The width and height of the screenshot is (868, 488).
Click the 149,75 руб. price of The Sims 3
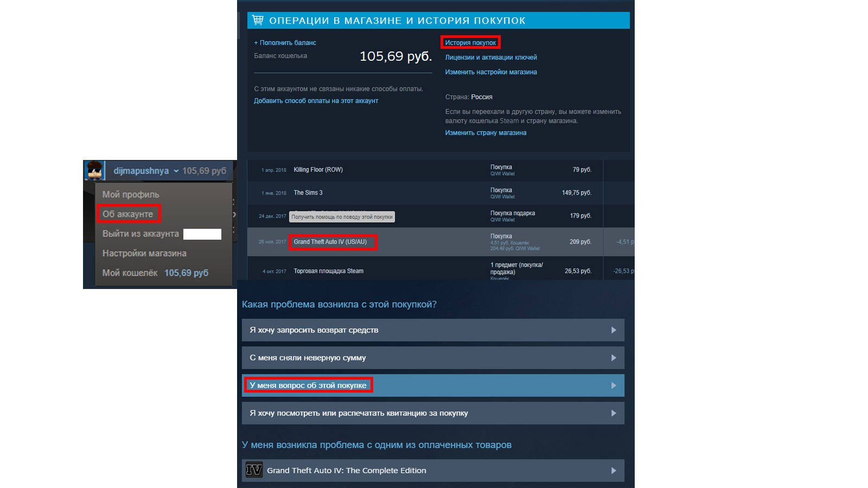pos(577,192)
